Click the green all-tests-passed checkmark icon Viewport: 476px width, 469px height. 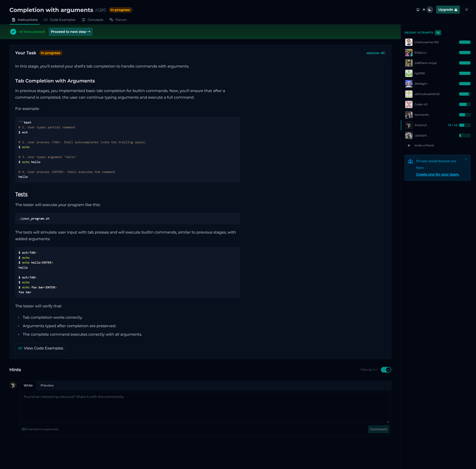click(x=13, y=32)
